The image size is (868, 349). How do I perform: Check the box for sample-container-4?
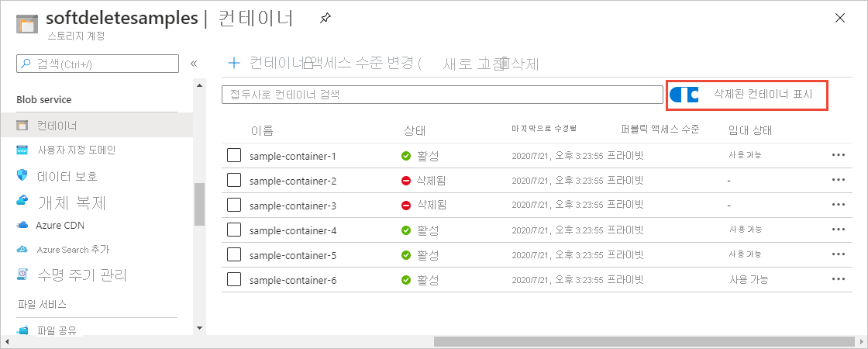click(234, 230)
